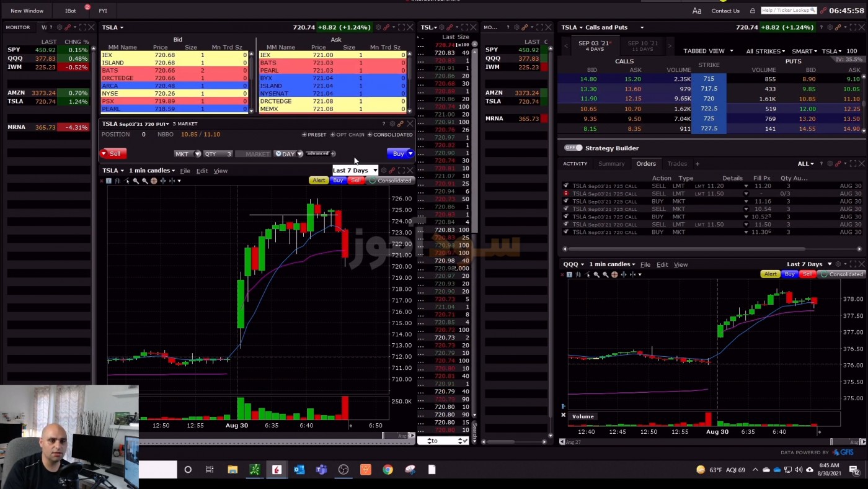Screen dimensions: 868x489
Task: Click the red Sell button in order entry
Action: (x=113, y=154)
